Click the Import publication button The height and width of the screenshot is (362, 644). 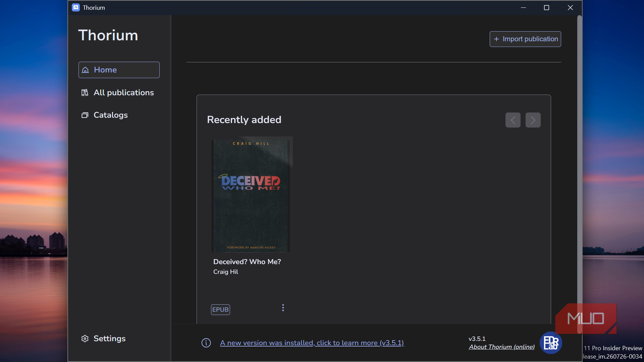point(525,39)
